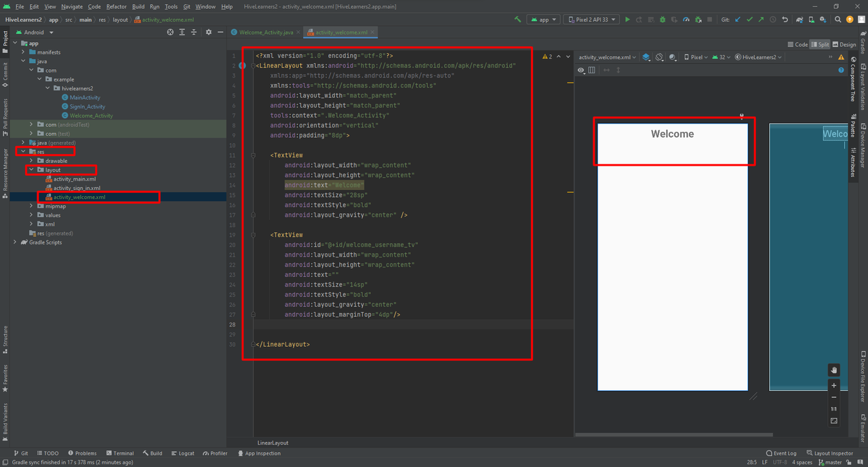Open the Refactor menu
Viewport: 868px width, 467px height.
[116, 6]
